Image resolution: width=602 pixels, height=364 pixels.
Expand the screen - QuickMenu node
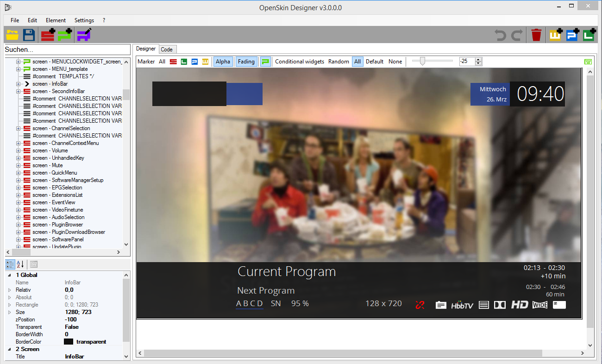tap(19, 173)
